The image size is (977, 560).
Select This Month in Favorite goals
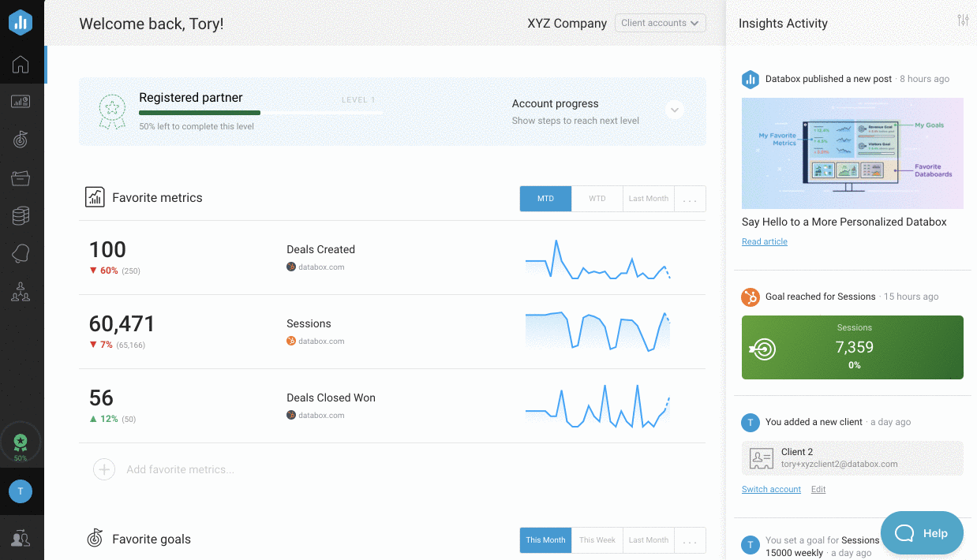coord(545,540)
